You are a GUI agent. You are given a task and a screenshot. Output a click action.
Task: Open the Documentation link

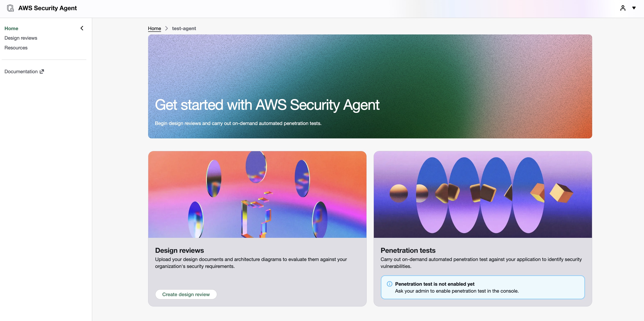point(21,71)
